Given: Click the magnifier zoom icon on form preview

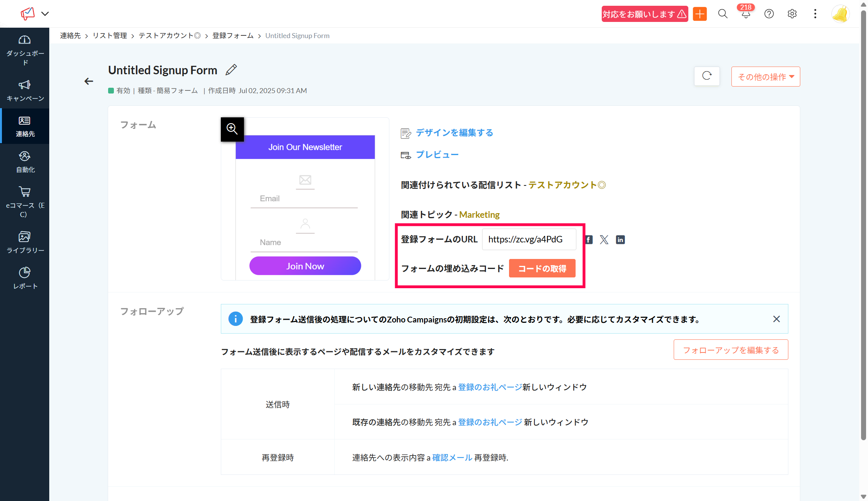Looking at the screenshot, I should click(x=232, y=129).
